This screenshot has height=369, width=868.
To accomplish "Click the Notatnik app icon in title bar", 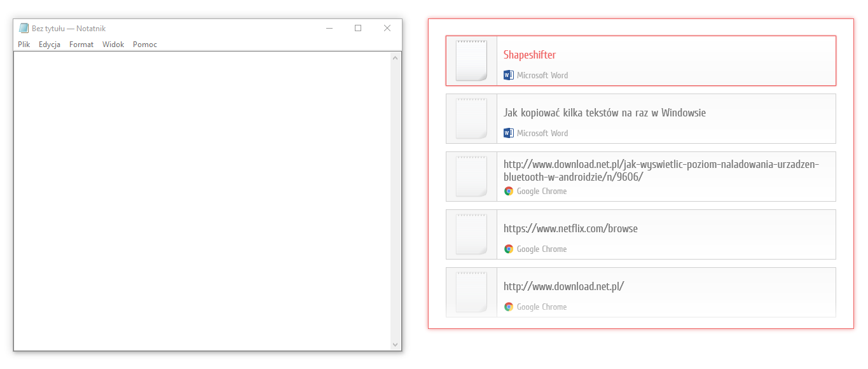I will 24,28.
